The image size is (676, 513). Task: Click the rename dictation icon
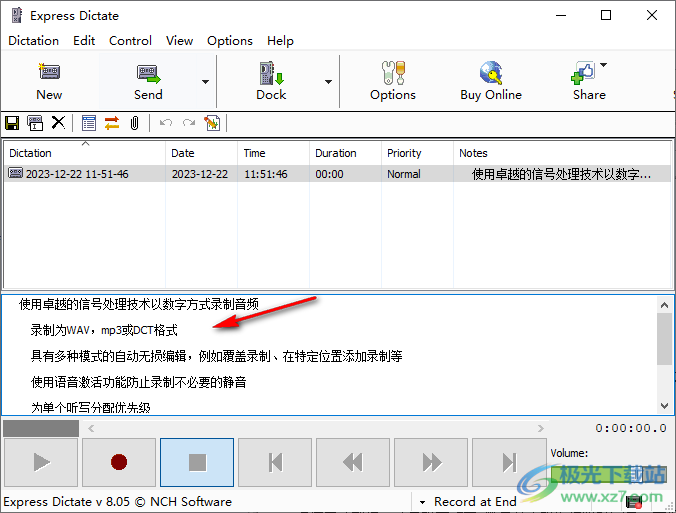click(35, 123)
